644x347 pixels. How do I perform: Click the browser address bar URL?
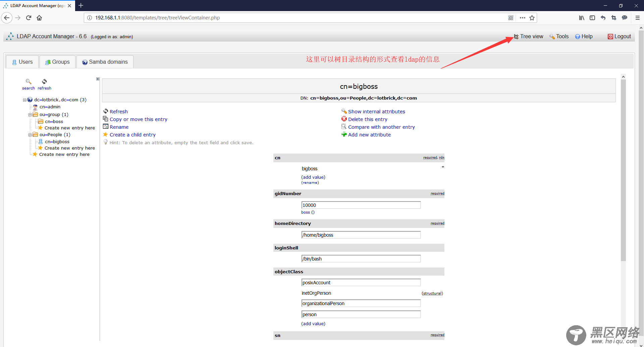point(157,18)
